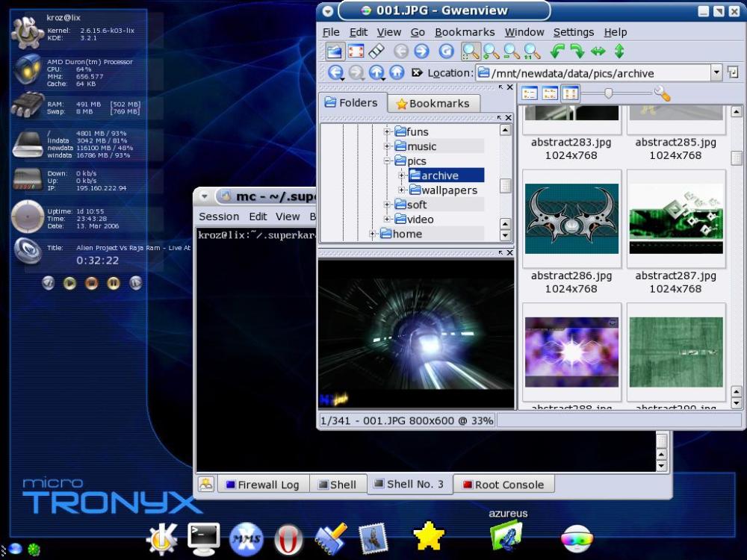This screenshot has height=560, width=747.
Task: Open the Location history dropdown
Action: [716, 73]
